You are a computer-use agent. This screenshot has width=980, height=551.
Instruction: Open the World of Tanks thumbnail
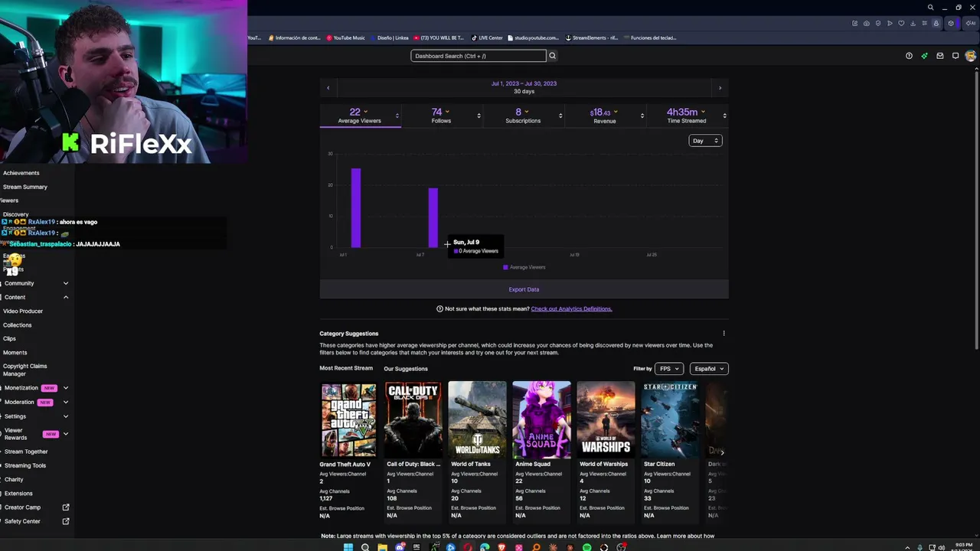pyautogui.click(x=477, y=419)
